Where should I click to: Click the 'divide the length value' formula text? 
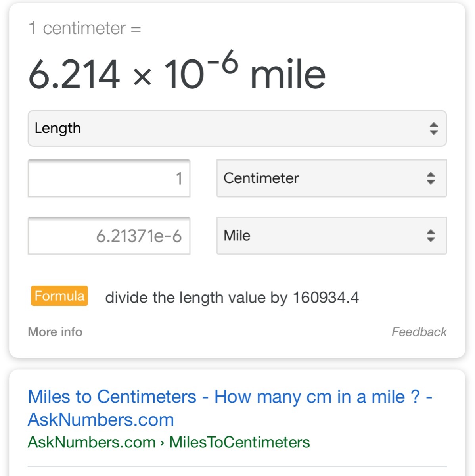[x=232, y=297]
